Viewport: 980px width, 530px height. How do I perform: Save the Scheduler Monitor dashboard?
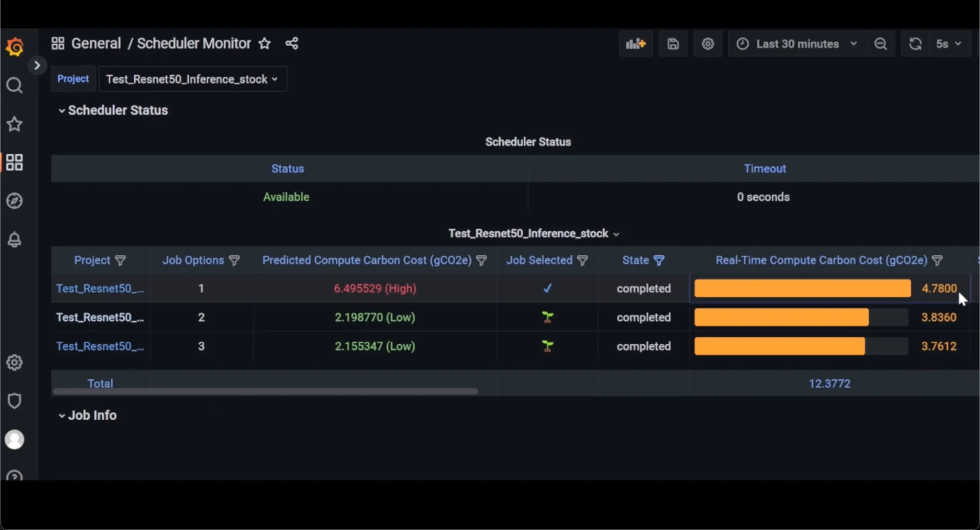(673, 43)
